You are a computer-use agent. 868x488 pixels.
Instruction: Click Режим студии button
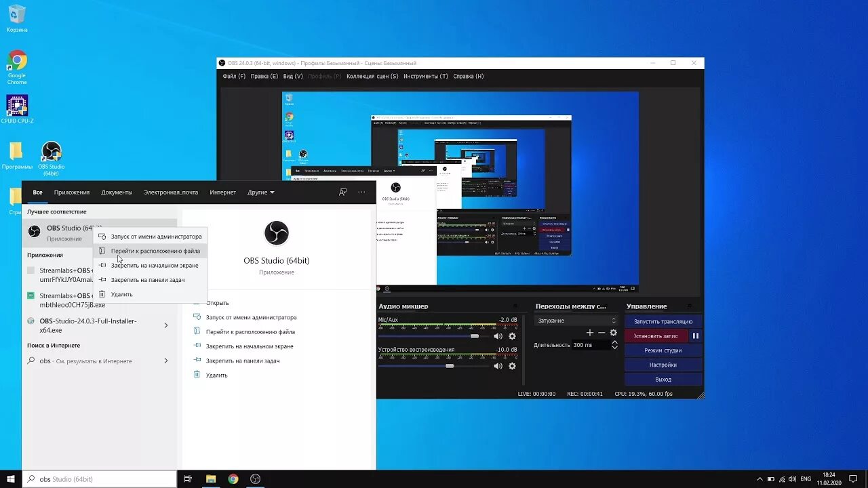pyautogui.click(x=663, y=350)
